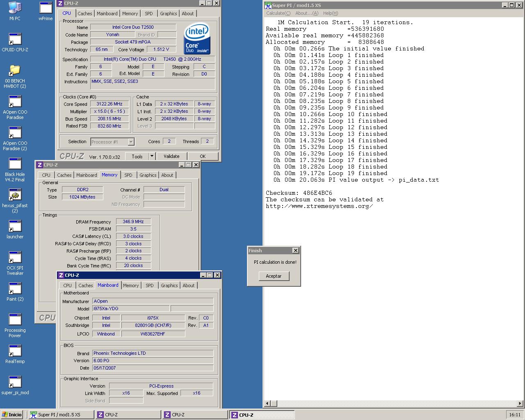Open the Tools dropdown arrow in CPU-Z
The width and height of the screenshot is (525, 420).
click(x=151, y=156)
